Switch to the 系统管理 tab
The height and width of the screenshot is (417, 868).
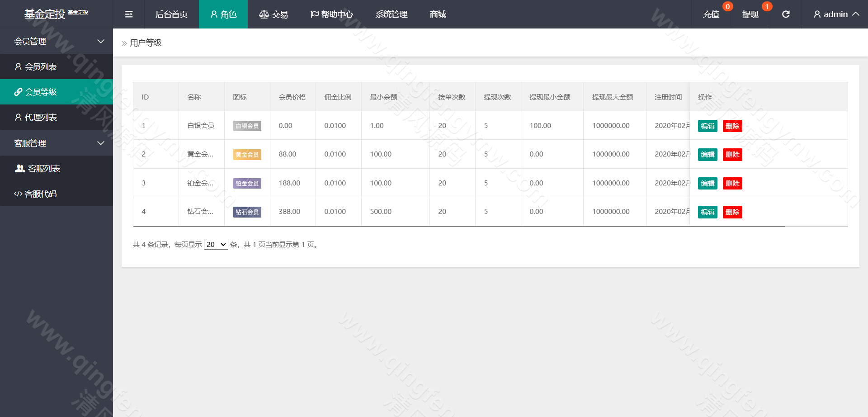[391, 14]
